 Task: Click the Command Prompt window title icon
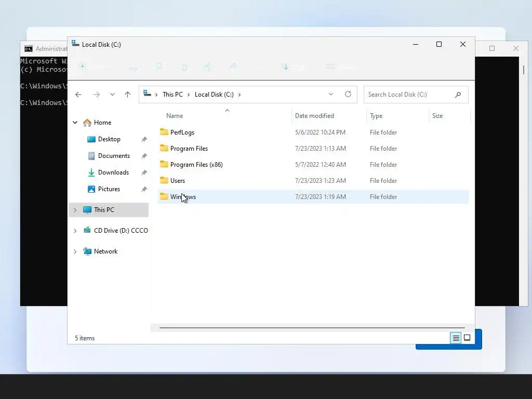pos(29,49)
